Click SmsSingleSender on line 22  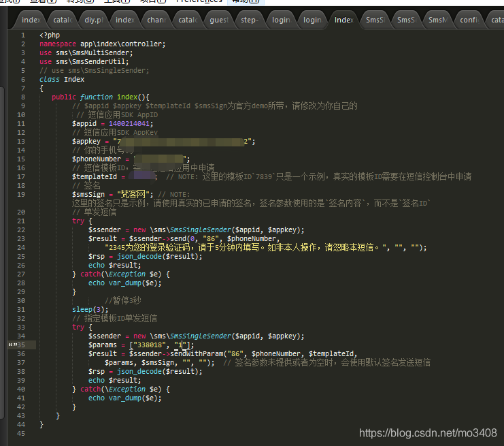[200, 229]
